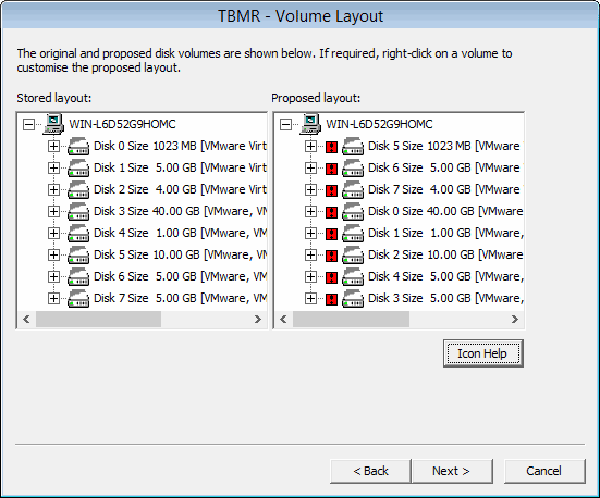Click proposed layout scrollbar left arrow
Image resolution: width=600 pixels, height=498 pixels.
284,319
